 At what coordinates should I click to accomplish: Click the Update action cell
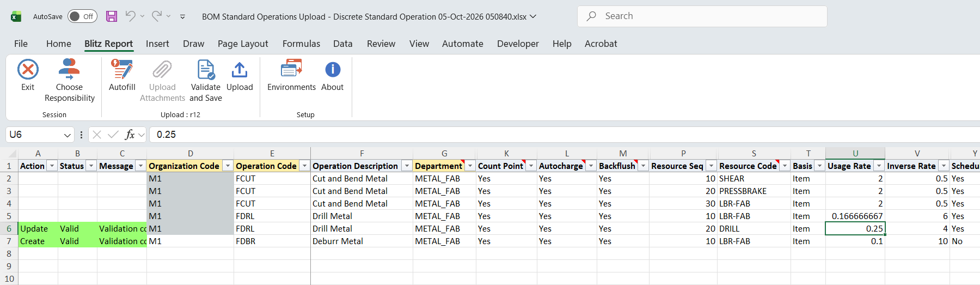coord(38,229)
